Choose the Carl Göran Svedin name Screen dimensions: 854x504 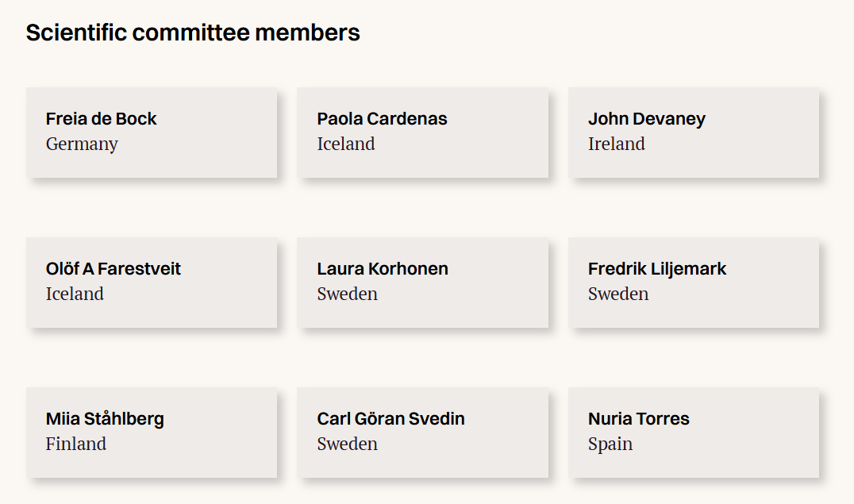pos(390,419)
